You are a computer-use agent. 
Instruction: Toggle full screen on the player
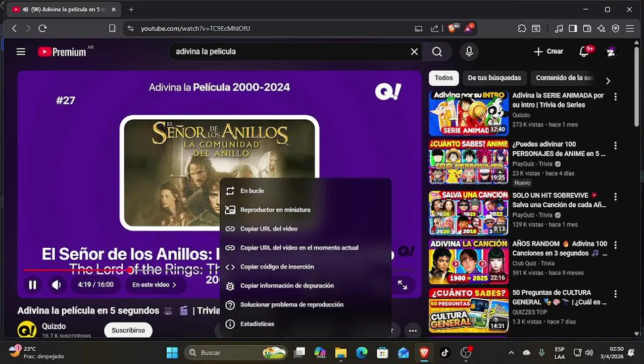pos(403,285)
